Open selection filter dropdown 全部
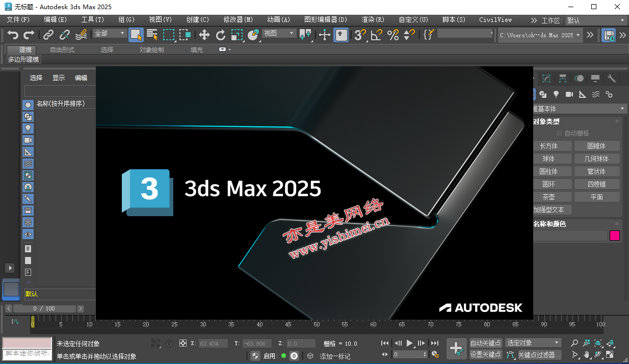Screen dimensions: 629x364 pyautogui.click(x=110, y=33)
